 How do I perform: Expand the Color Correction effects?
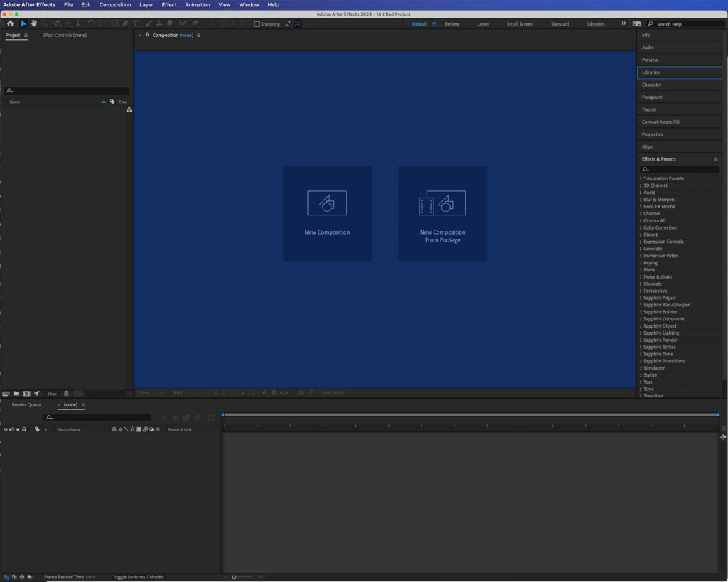(x=641, y=228)
